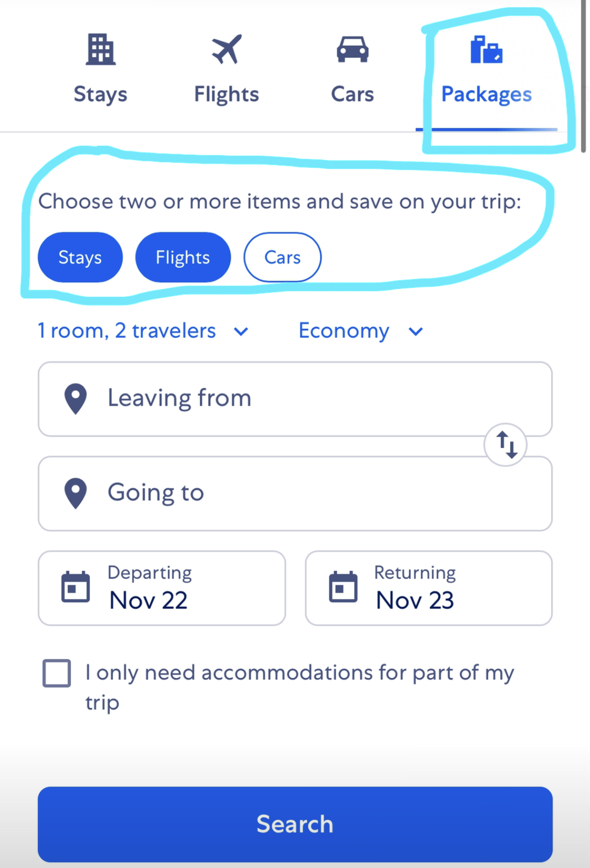
Task: Click the Search button
Action: tap(295, 824)
